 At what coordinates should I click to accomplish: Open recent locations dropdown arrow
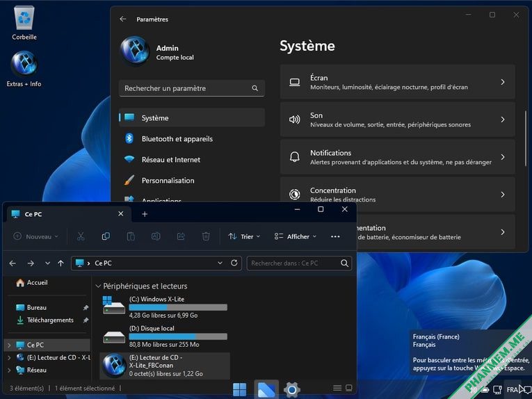click(47, 263)
